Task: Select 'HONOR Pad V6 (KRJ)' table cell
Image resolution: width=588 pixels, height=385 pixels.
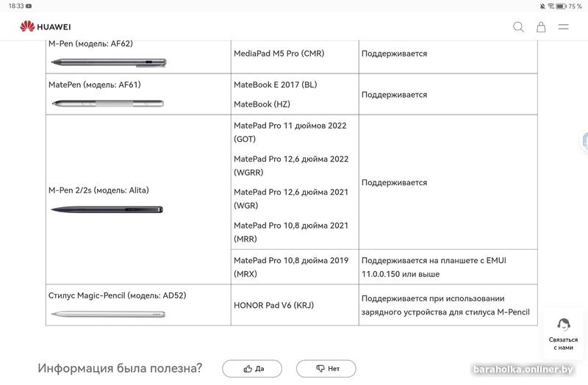Action: click(273, 305)
